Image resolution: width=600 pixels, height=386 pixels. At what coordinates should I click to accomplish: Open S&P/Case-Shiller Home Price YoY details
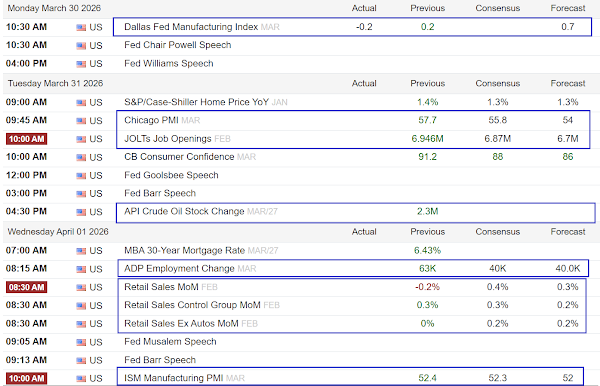click(x=196, y=102)
